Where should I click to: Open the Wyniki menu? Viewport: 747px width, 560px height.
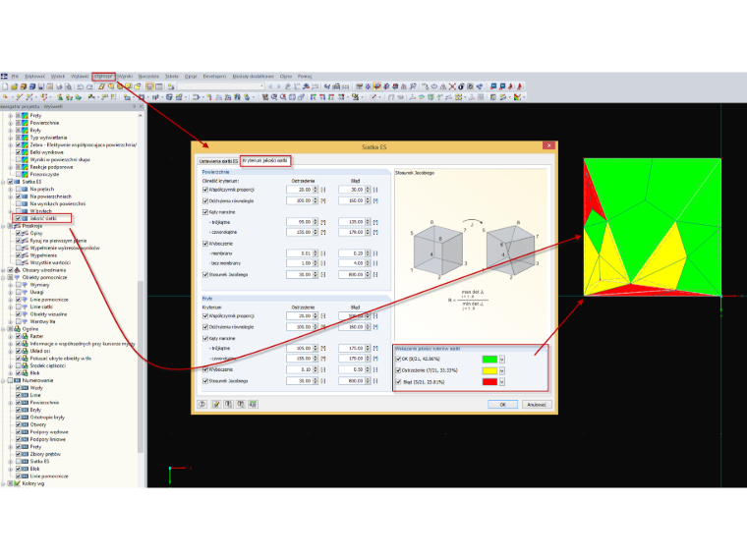125,77
